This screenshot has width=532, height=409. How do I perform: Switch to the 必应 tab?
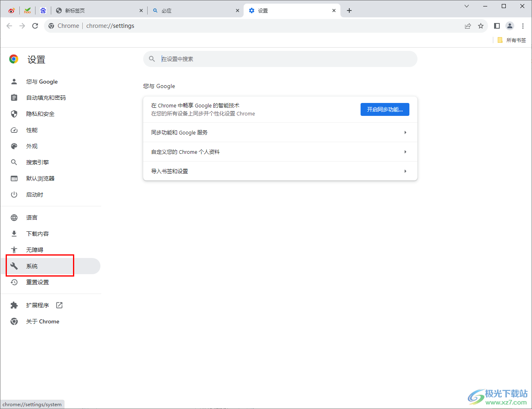(196, 10)
